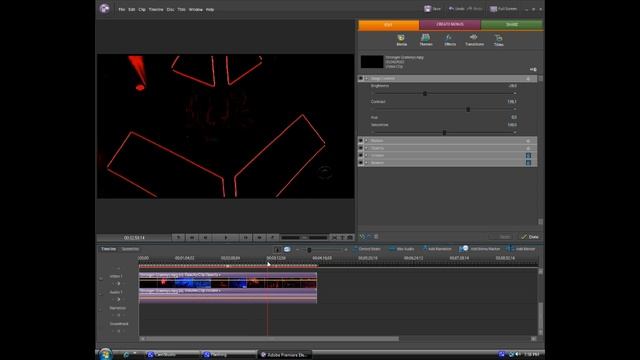This screenshot has width=640, height=360.
Task: Click the Brightness slider handle
Action: [x=425, y=93]
